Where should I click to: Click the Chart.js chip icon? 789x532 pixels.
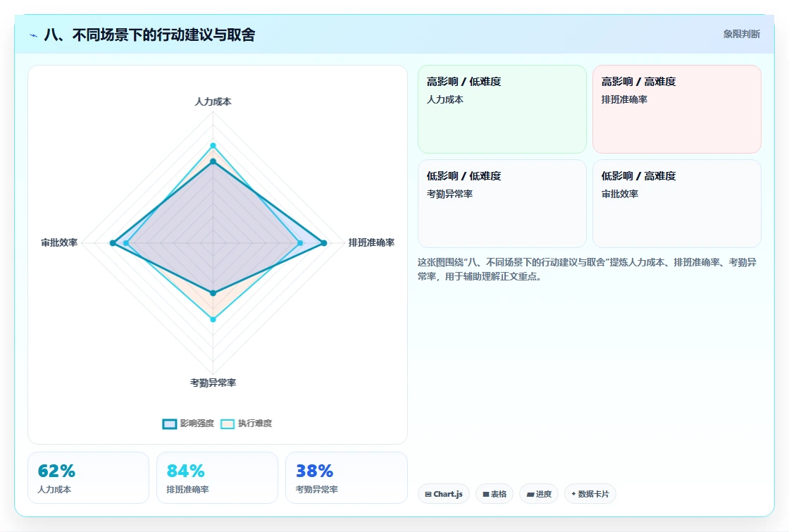coord(428,494)
